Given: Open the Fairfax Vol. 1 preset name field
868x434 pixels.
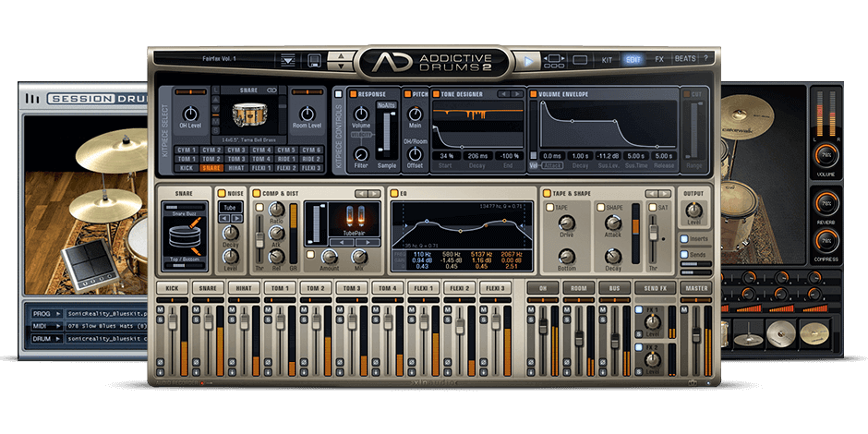Looking at the screenshot, I should pos(220,59).
